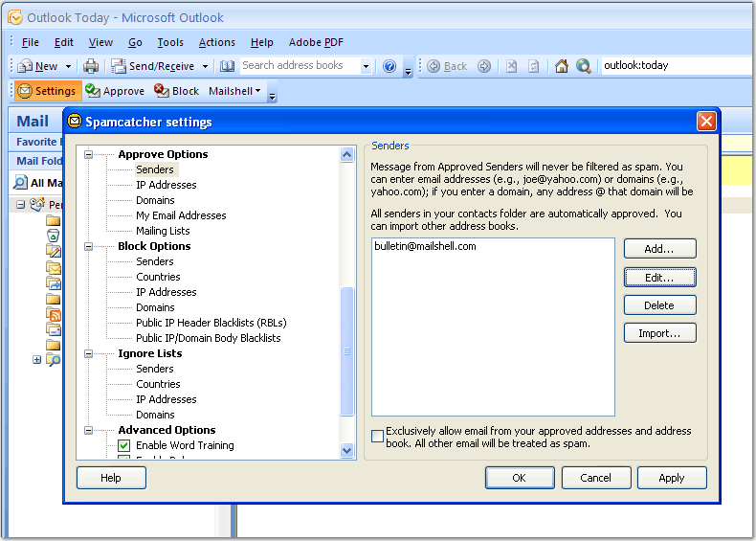The image size is (756, 541).
Task: Click the Approve toolbar button
Action: pos(114,91)
